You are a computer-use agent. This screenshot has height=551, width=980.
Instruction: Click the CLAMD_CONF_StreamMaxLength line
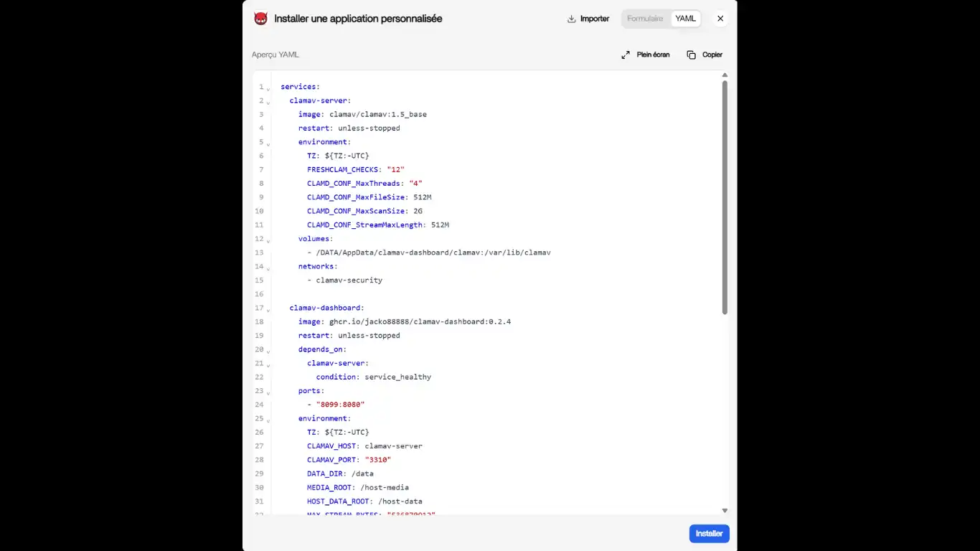tap(378, 225)
